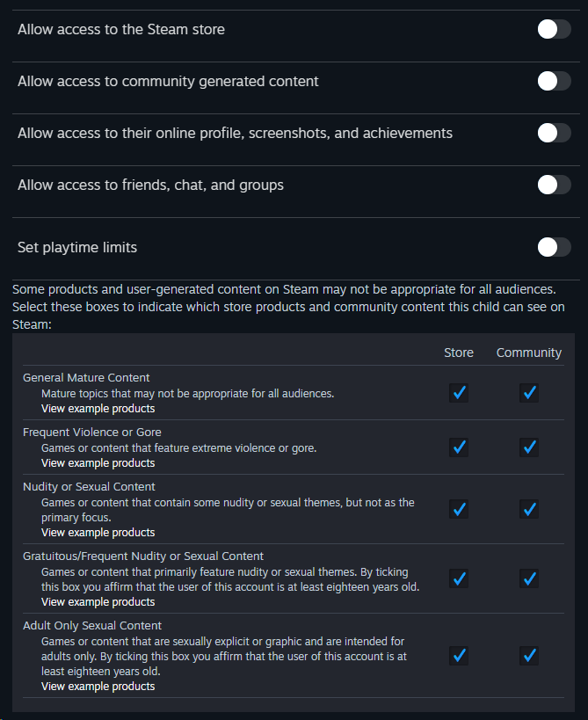This screenshot has width=588, height=720.
Task: Uncheck Store box for Adult Only Sexual Content
Action: coord(459,656)
